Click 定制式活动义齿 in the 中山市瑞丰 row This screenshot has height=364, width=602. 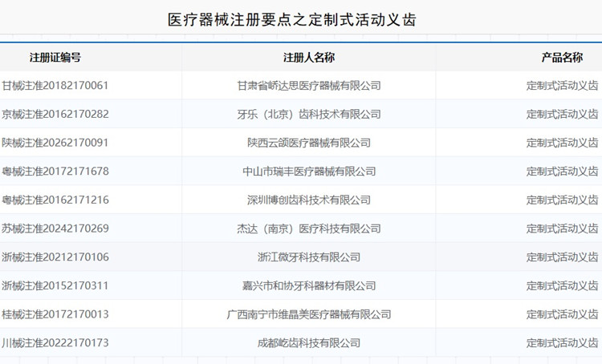point(562,171)
